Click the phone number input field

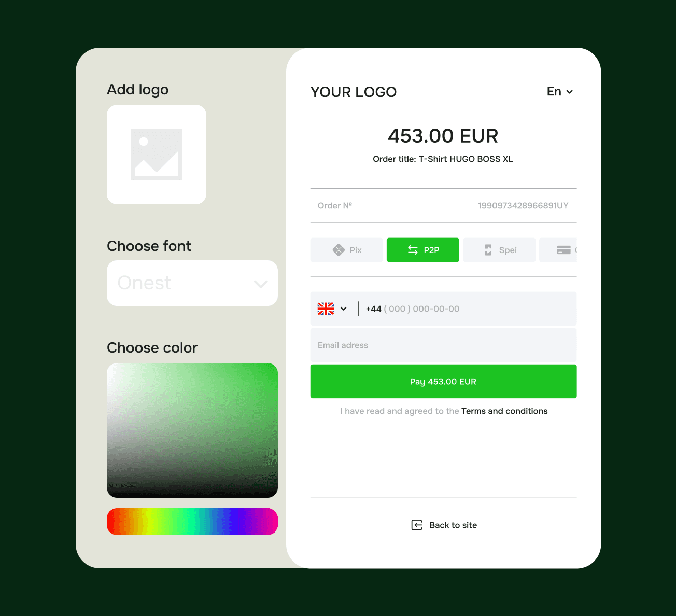pos(467,309)
